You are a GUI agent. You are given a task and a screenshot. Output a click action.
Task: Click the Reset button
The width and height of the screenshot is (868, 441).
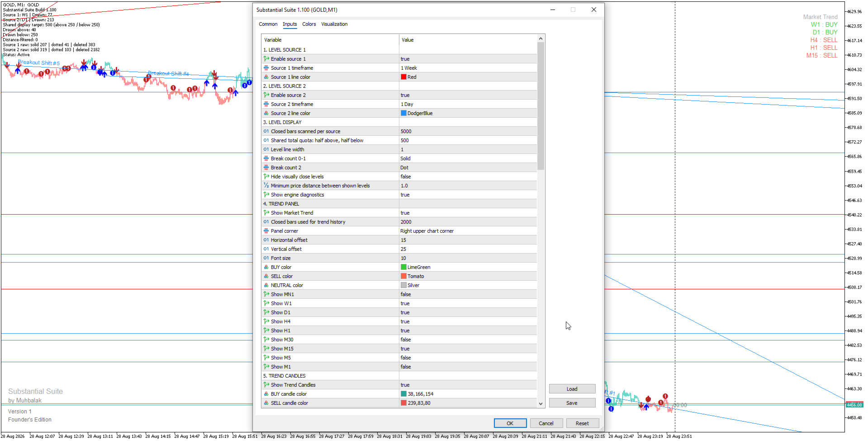(582, 423)
